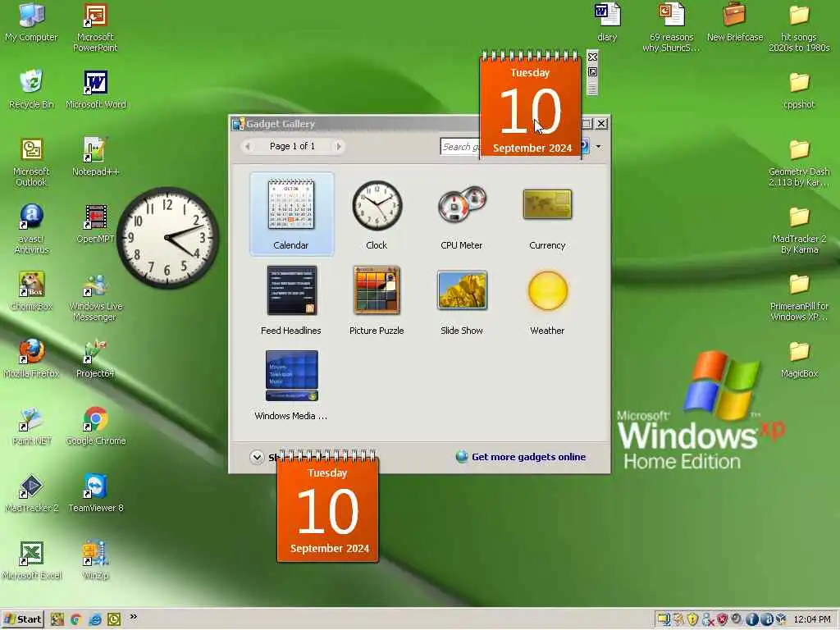Select the cppshot folder

pyautogui.click(x=799, y=90)
